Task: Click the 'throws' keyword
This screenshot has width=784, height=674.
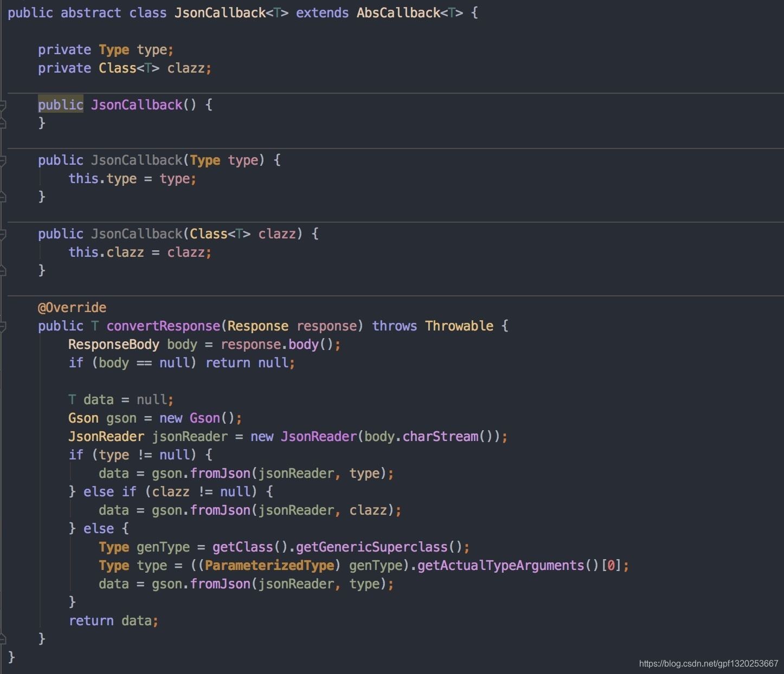Action: pos(395,326)
